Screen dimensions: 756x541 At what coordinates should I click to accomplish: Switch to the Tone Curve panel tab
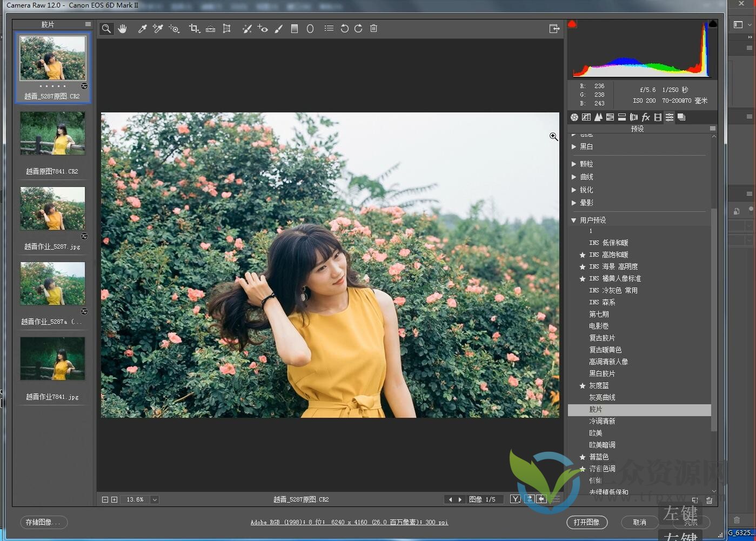[586, 117]
